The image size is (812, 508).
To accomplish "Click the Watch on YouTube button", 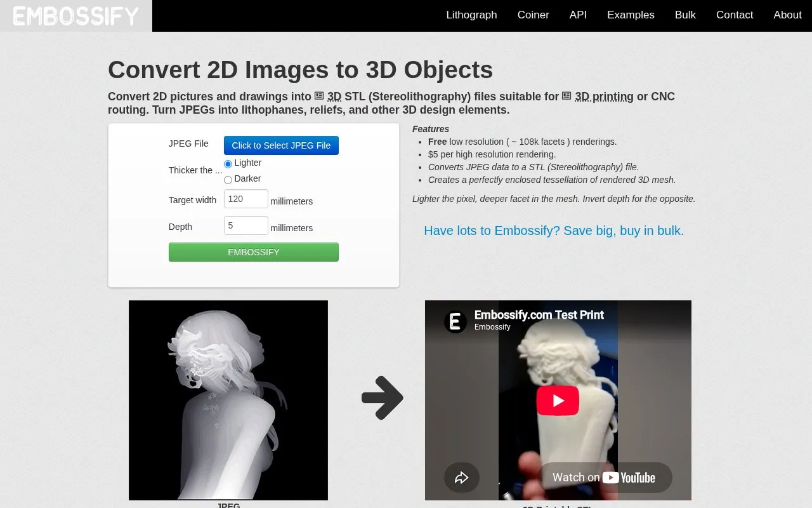I will click(x=605, y=478).
